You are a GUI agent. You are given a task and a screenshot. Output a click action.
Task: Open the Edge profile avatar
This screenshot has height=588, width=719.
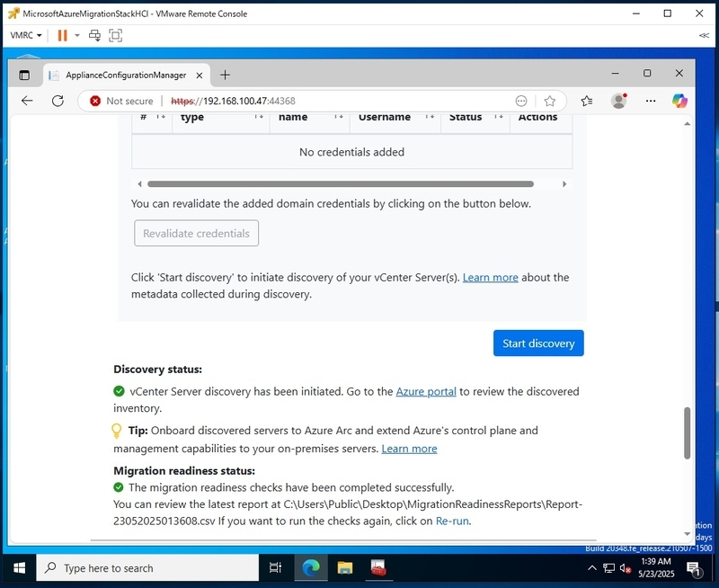pyautogui.click(x=619, y=101)
